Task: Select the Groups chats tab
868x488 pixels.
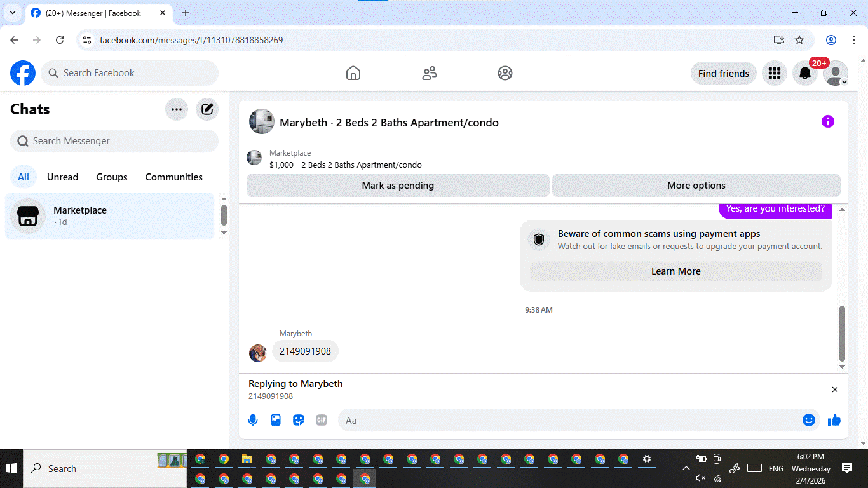Action: [x=112, y=177]
